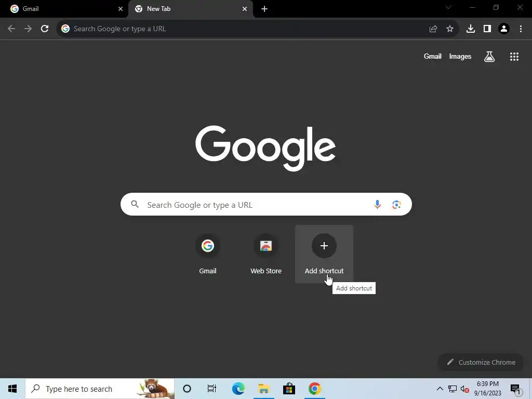This screenshot has height=399, width=532.
Task: Bookmark this tab with the star icon
Action: click(x=449, y=29)
